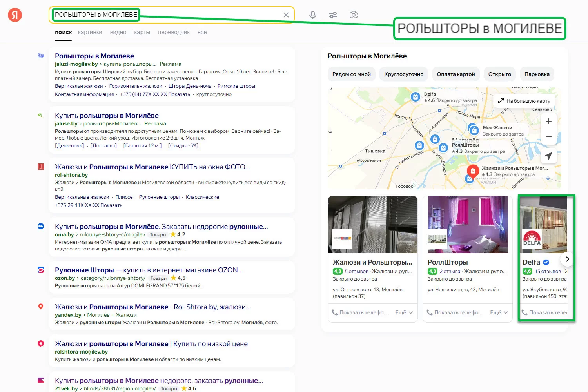
Task: Open search settings sliders icon
Action: pos(333,15)
